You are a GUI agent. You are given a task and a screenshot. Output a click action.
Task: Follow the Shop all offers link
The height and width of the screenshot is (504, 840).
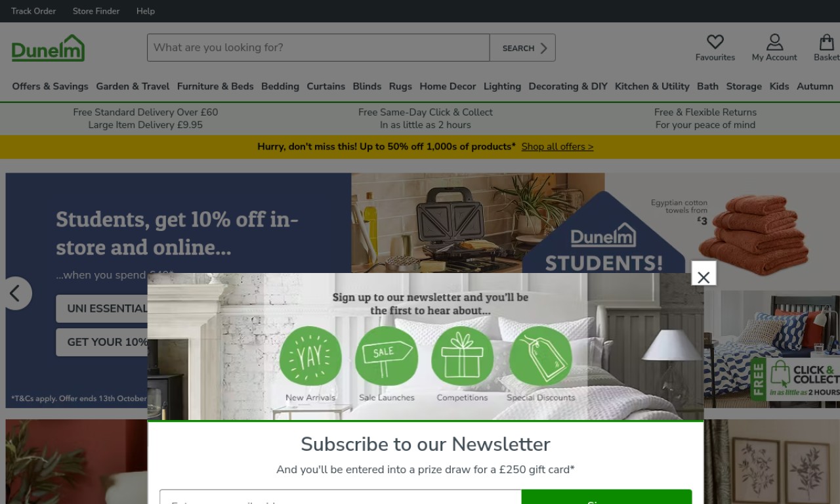tap(557, 146)
